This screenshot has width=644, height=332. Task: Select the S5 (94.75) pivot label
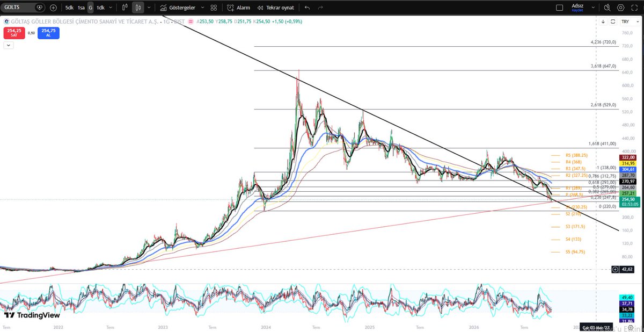pyautogui.click(x=575, y=251)
